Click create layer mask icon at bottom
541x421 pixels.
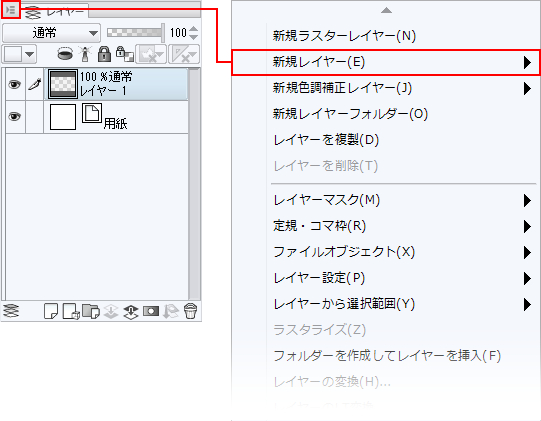(151, 311)
